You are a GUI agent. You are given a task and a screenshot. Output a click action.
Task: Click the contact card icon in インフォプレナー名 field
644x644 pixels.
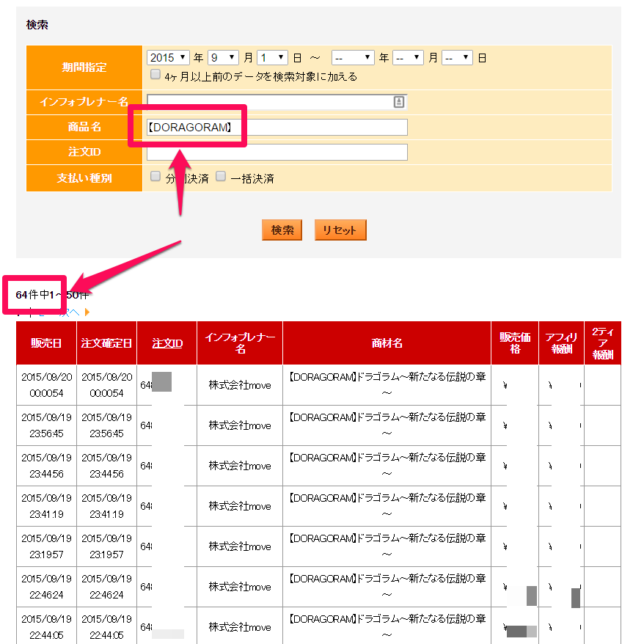(x=398, y=102)
